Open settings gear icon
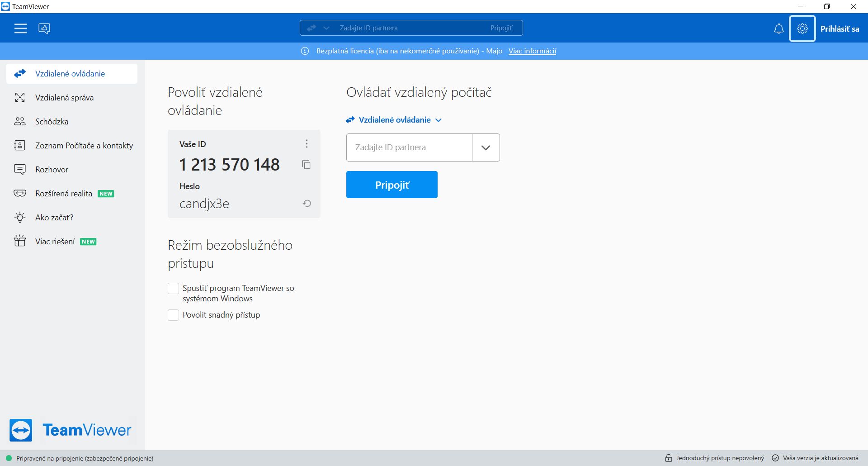The image size is (868, 466). [802, 29]
